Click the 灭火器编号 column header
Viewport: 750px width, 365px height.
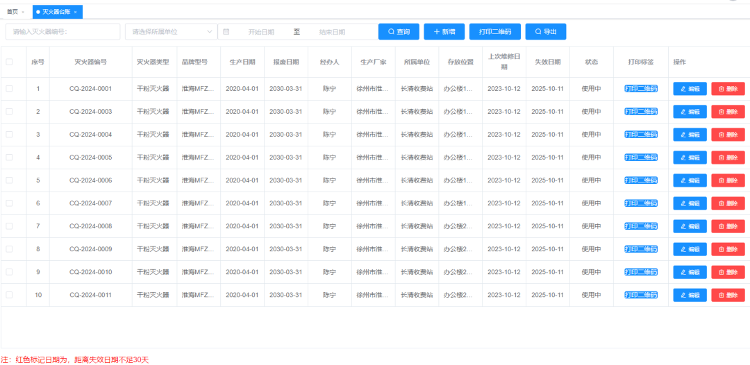[x=91, y=62]
